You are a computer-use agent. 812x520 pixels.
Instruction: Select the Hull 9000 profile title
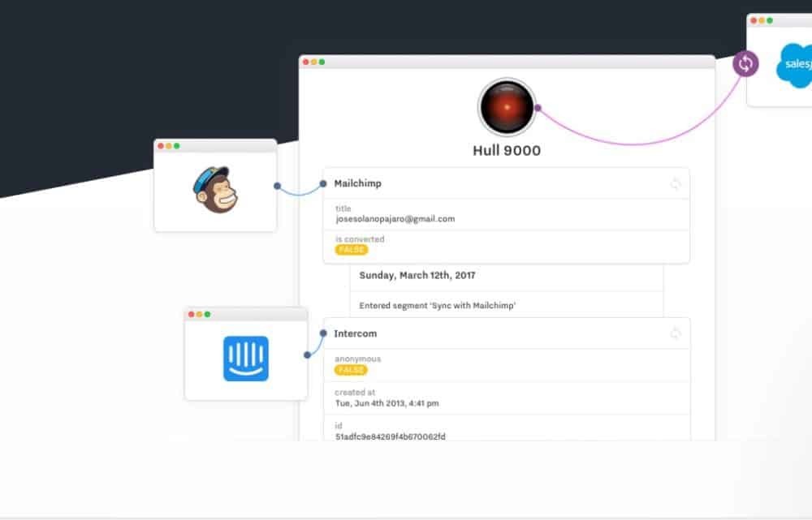506,150
